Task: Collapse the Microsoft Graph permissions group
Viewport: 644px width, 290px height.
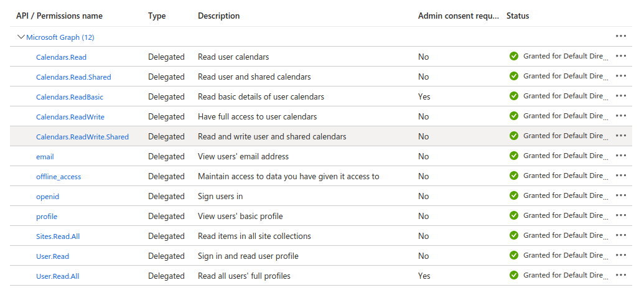Action: pyautogui.click(x=21, y=37)
